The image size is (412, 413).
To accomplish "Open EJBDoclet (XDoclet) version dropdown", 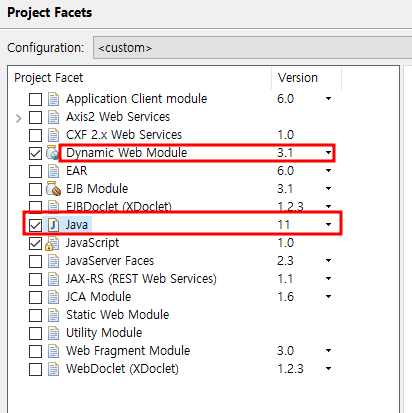I will (x=328, y=207).
